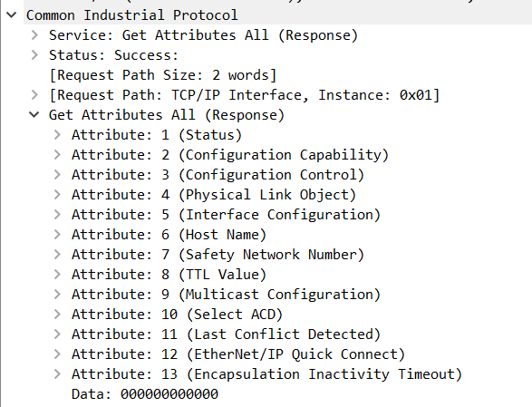Expand the Status: Success row
The image size is (532, 407).
tap(34, 55)
